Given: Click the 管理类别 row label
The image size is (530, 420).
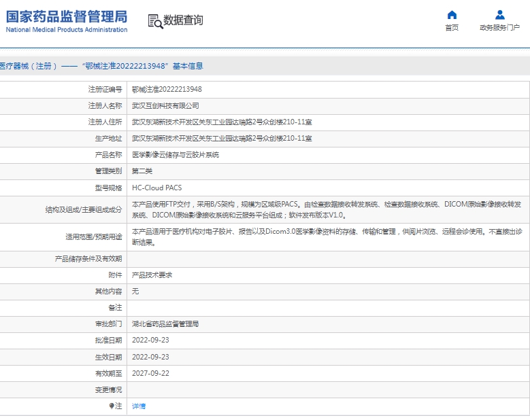Looking at the screenshot, I should click(108, 171).
